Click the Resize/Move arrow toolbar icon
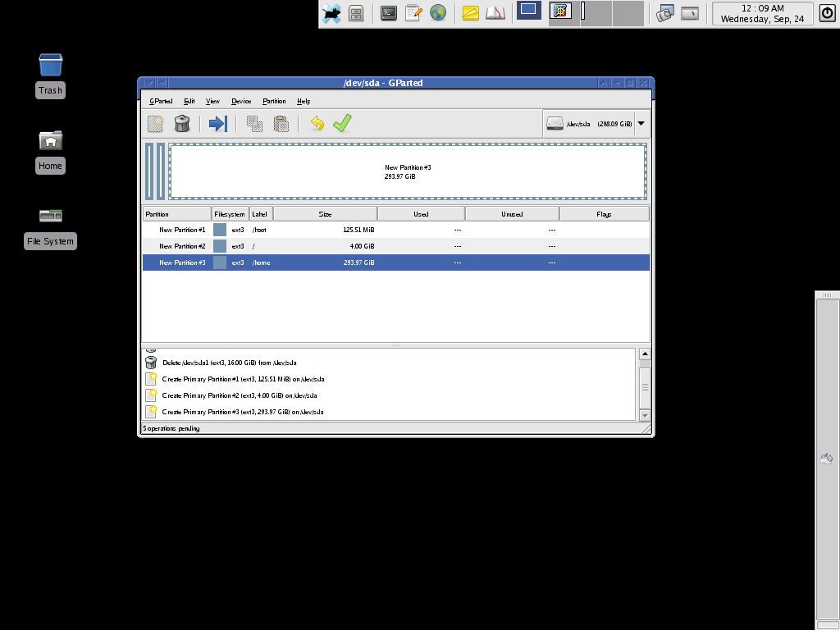The height and width of the screenshot is (630, 840). tap(218, 124)
